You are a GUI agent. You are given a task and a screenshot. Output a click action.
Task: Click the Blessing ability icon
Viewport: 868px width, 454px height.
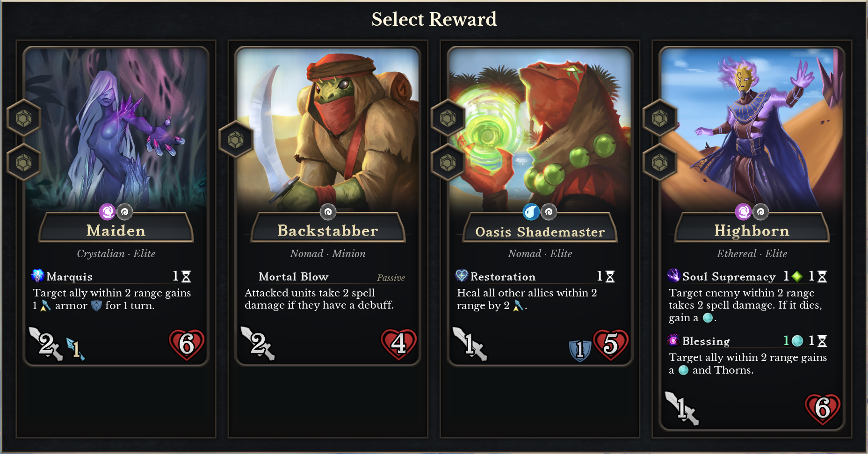(673, 340)
